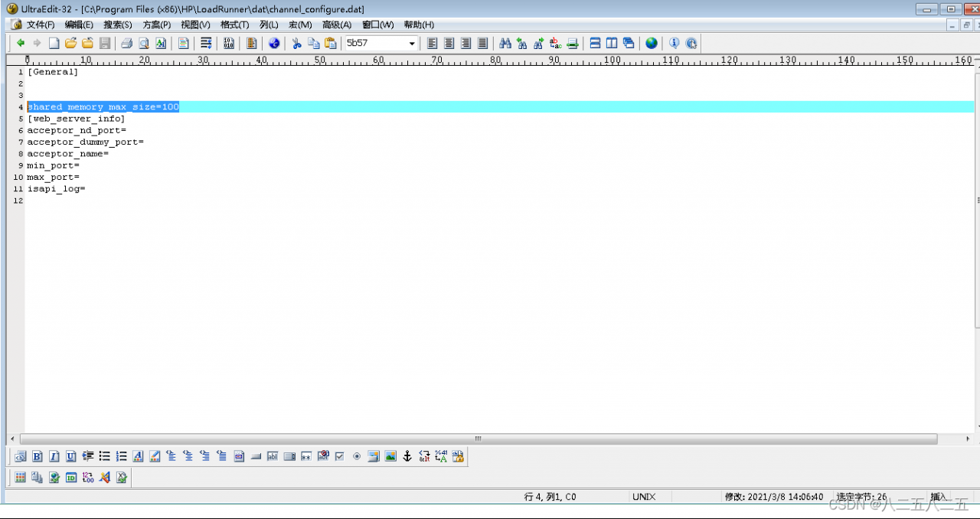Click line 6 acceptor_nd_port= text
Screen dimensions: 980x519
click(77, 130)
